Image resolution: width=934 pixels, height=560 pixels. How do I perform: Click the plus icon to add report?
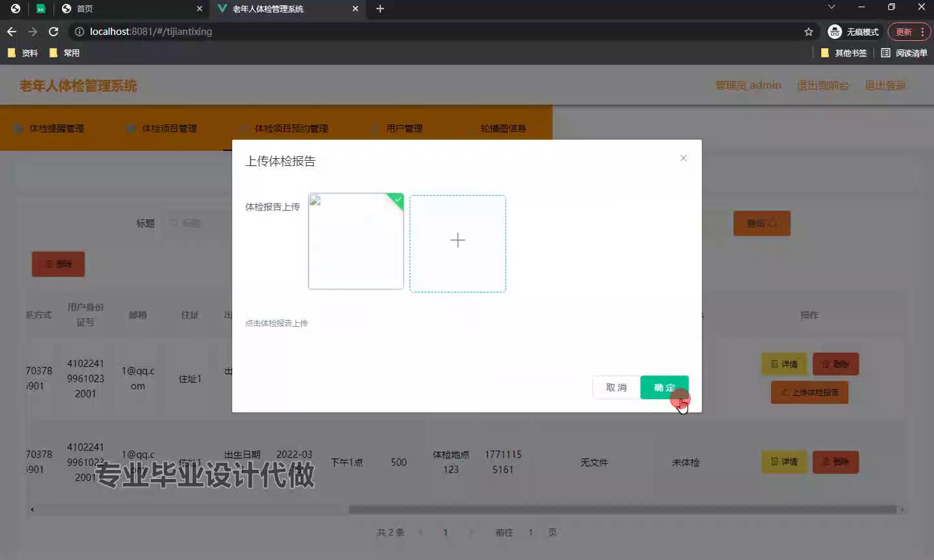pos(457,241)
